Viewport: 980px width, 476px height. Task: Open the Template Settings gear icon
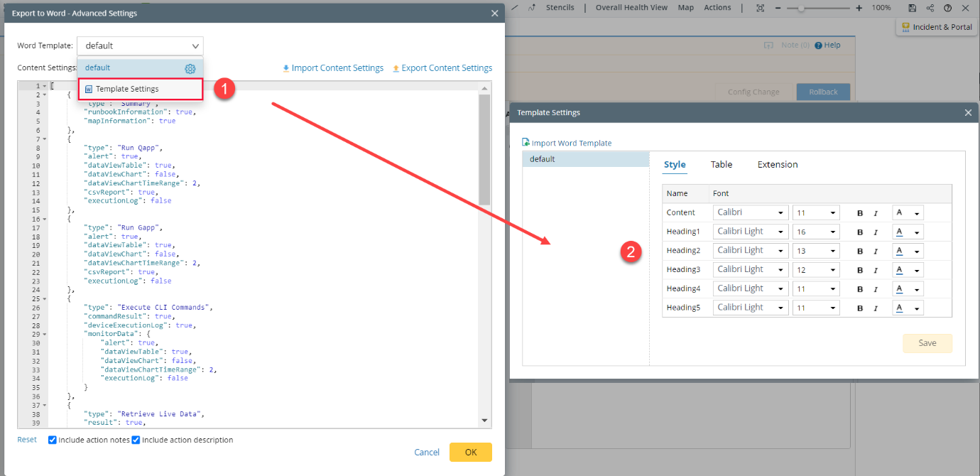point(190,69)
